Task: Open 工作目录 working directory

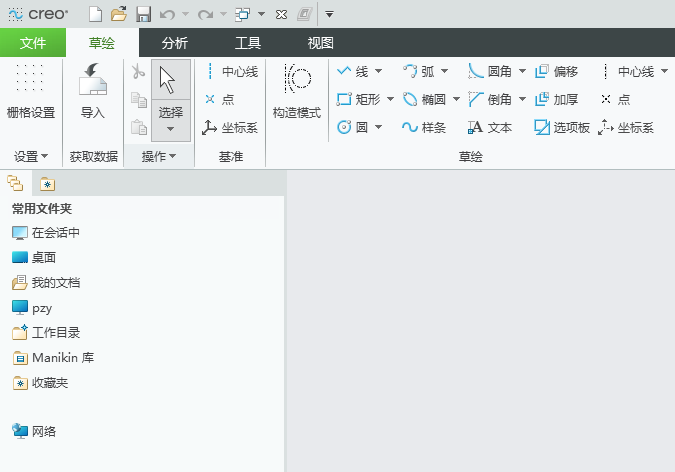Action: coord(46,332)
